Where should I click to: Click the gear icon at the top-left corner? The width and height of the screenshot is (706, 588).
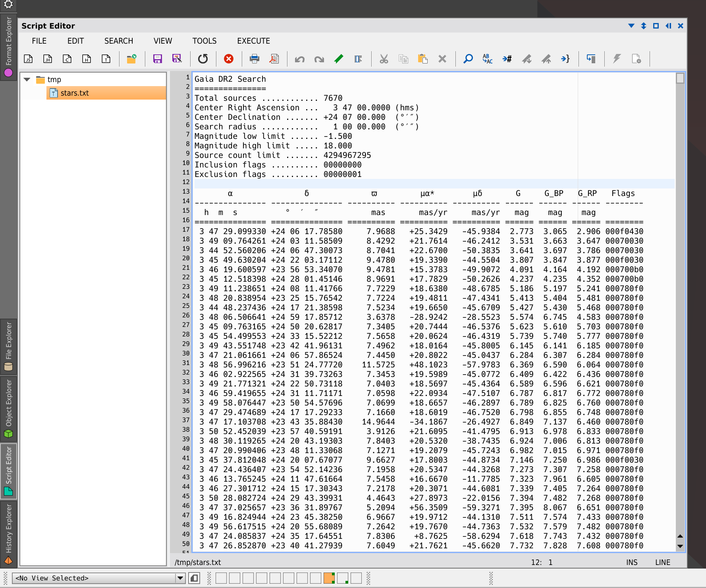[x=8, y=4]
